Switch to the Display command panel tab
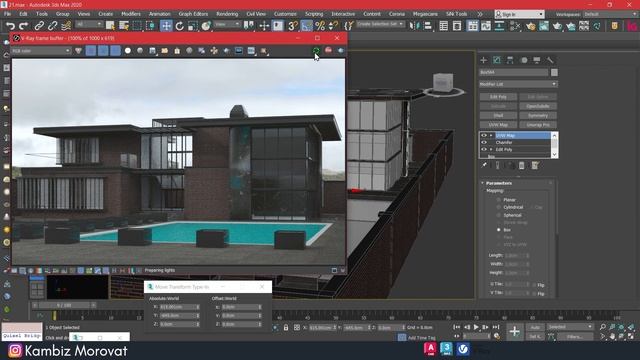 537,60
